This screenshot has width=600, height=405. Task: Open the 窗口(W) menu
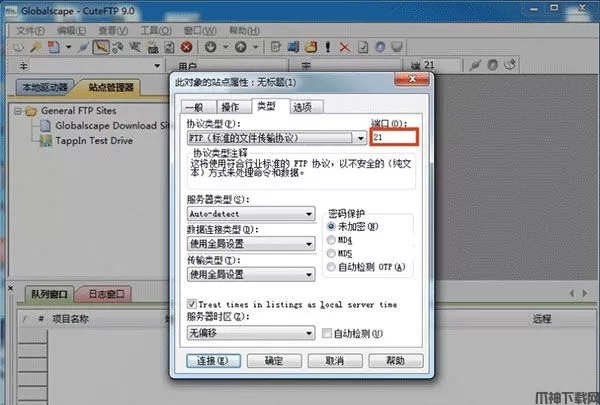200,31
